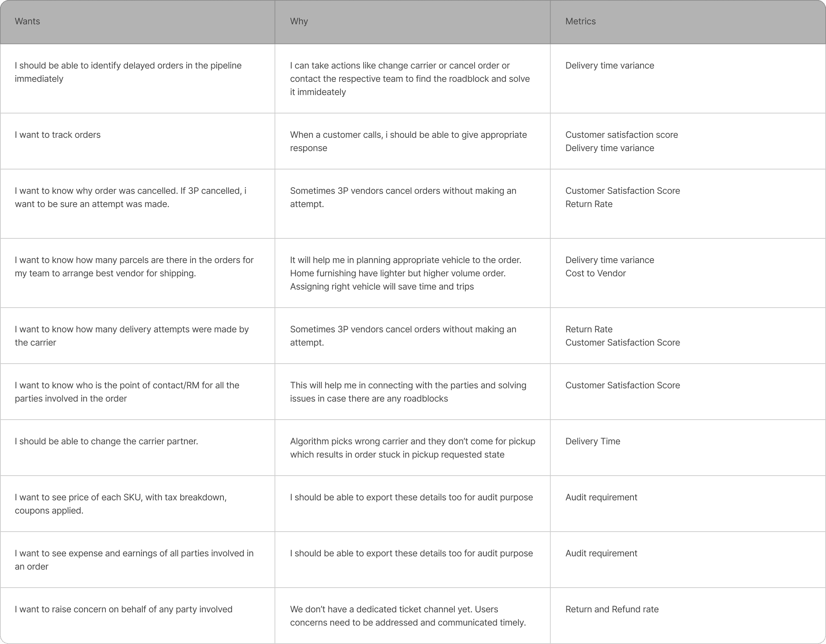
Task: Click the Wants column header
Action: coord(138,22)
